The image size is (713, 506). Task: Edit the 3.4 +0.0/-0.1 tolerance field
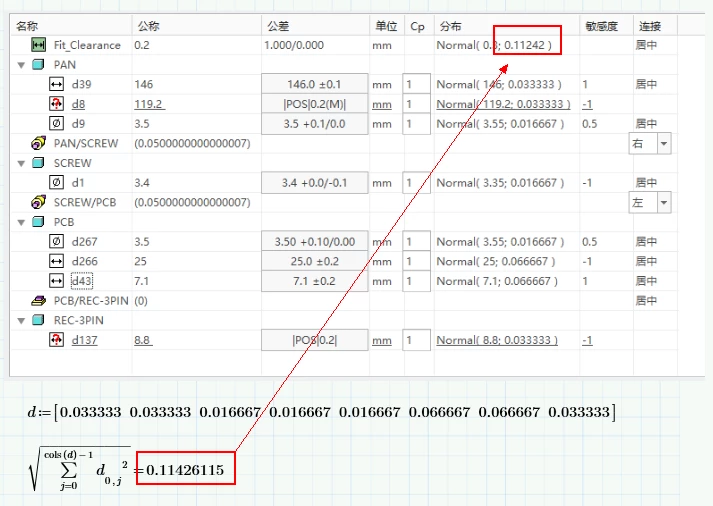315,183
